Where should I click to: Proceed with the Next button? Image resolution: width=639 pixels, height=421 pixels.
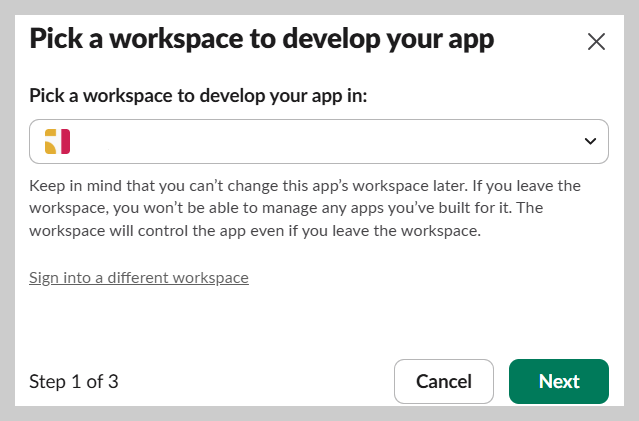tap(559, 381)
